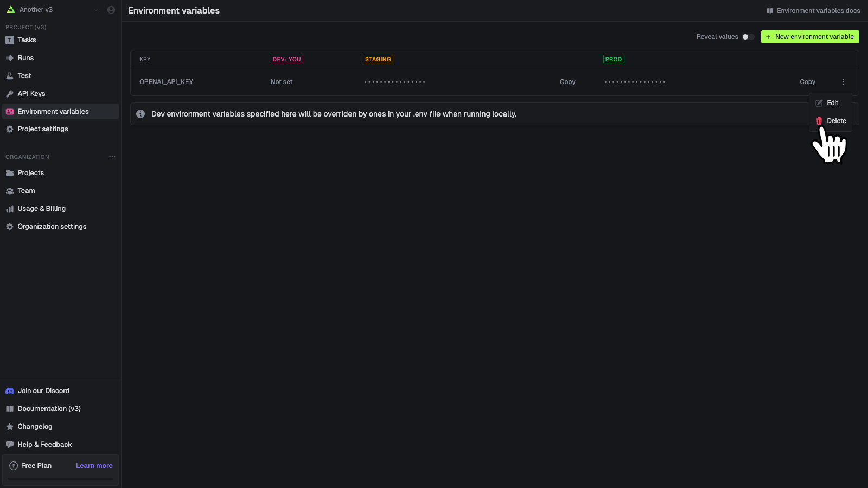Viewport: 868px width, 488px height.
Task: Select the Runs icon in sidebar
Action: pos(9,57)
